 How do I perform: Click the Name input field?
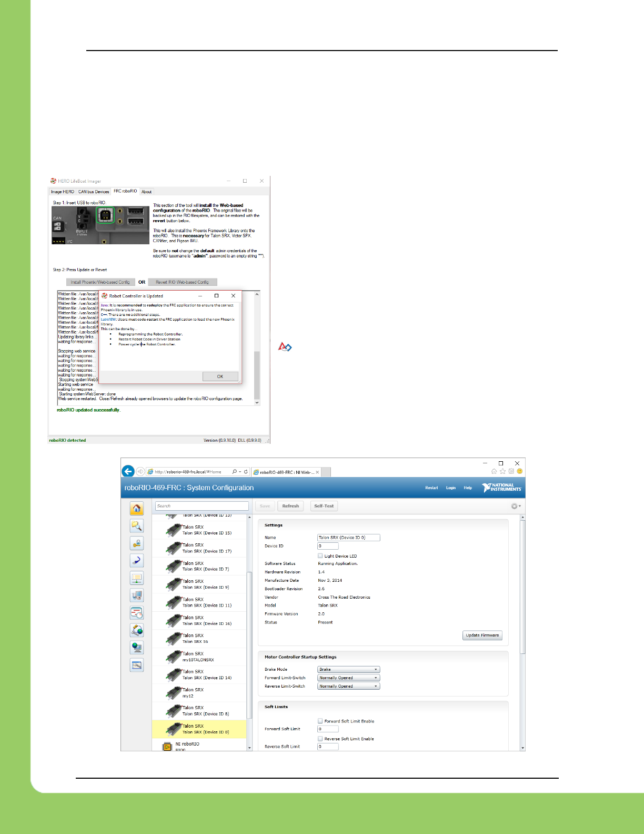pos(348,538)
